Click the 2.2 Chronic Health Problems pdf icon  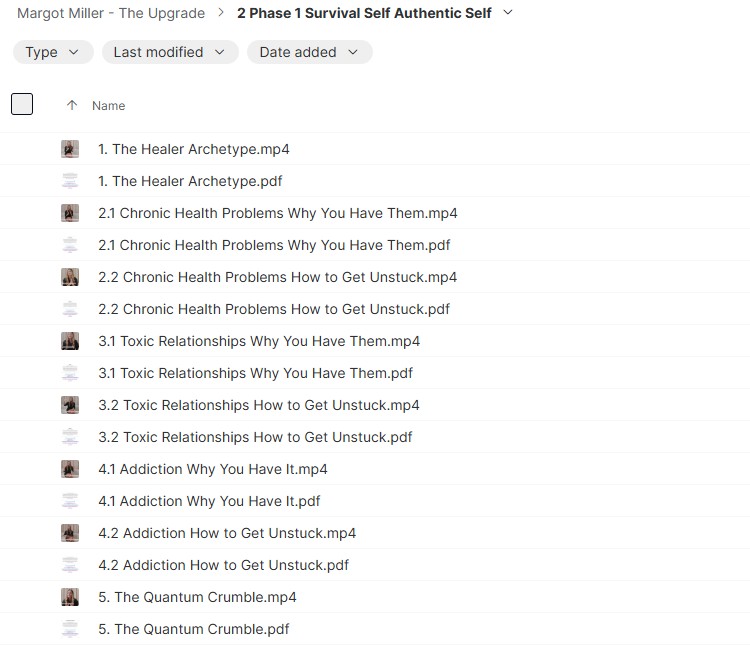(x=70, y=309)
